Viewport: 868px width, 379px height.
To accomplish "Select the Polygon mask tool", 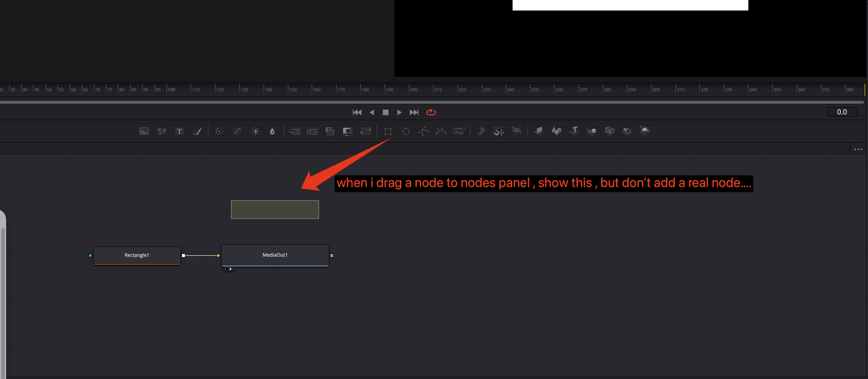I will point(423,131).
